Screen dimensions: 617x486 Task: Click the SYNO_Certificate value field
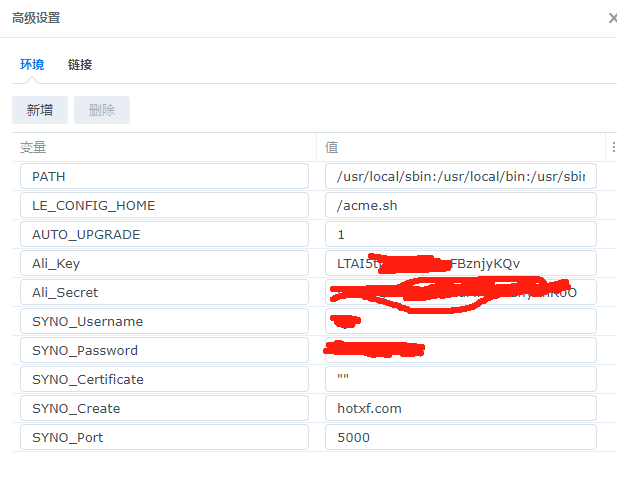coord(460,380)
